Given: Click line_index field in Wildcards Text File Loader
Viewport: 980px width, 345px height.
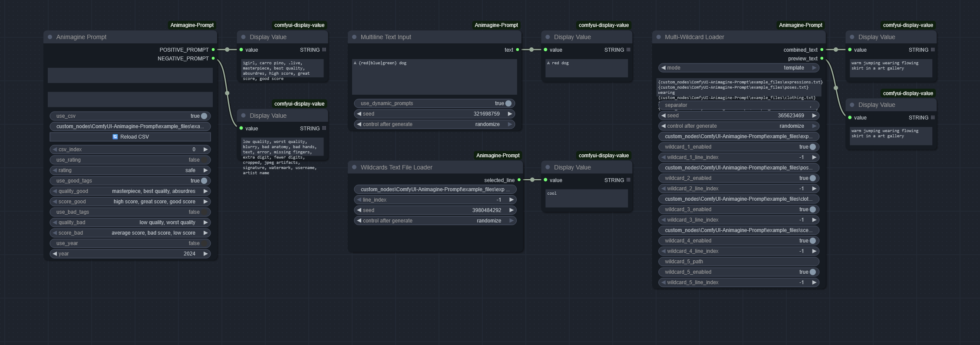Looking at the screenshot, I should (x=436, y=200).
